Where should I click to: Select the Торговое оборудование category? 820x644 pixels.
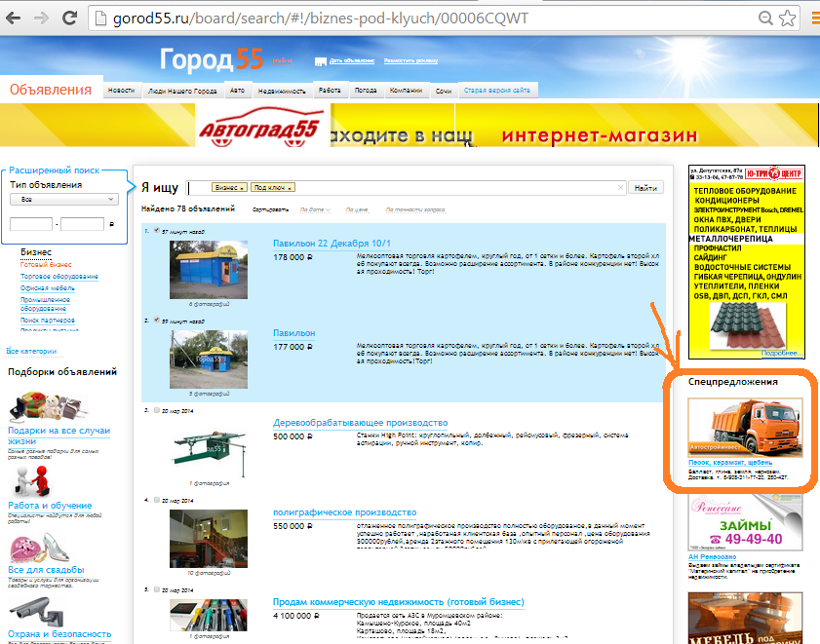click(x=59, y=277)
